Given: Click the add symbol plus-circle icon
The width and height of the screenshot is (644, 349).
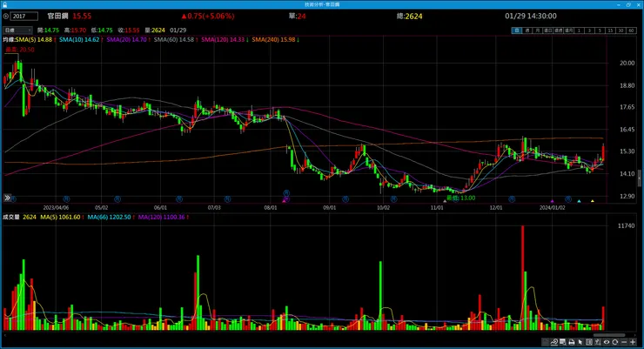Looking at the screenshot, I should (x=6, y=16).
